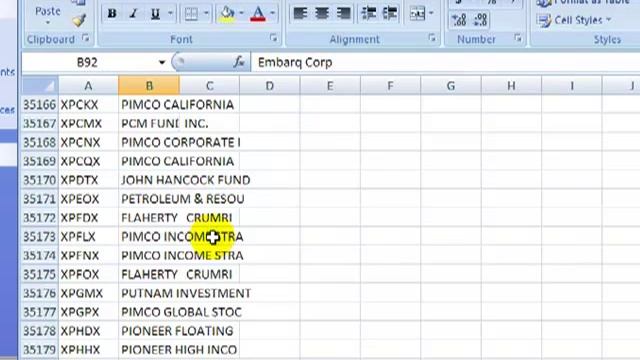Select column I header
Viewport: 640px width, 360px height.
tap(572, 86)
